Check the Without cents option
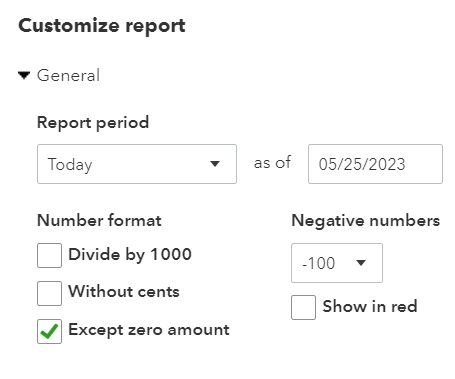 click(49, 293)
